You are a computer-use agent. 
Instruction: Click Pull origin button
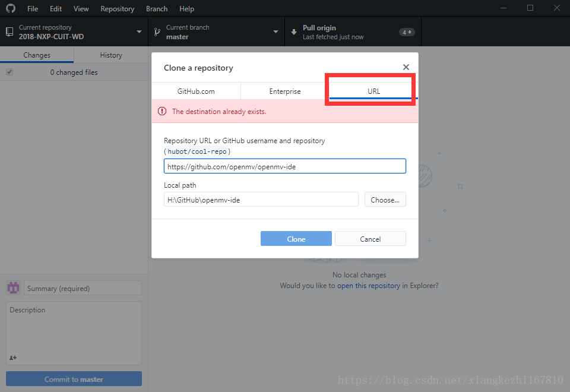coord(353,31)
